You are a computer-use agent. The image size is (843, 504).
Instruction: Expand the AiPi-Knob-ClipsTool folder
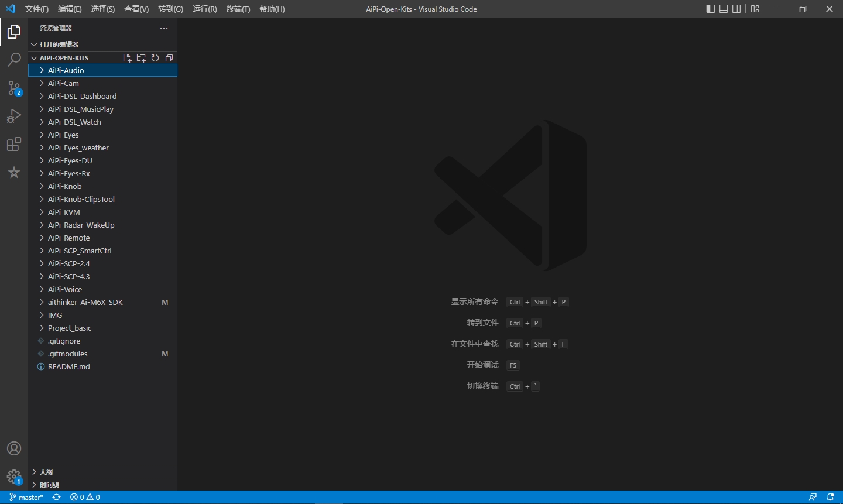click(102, 199)
